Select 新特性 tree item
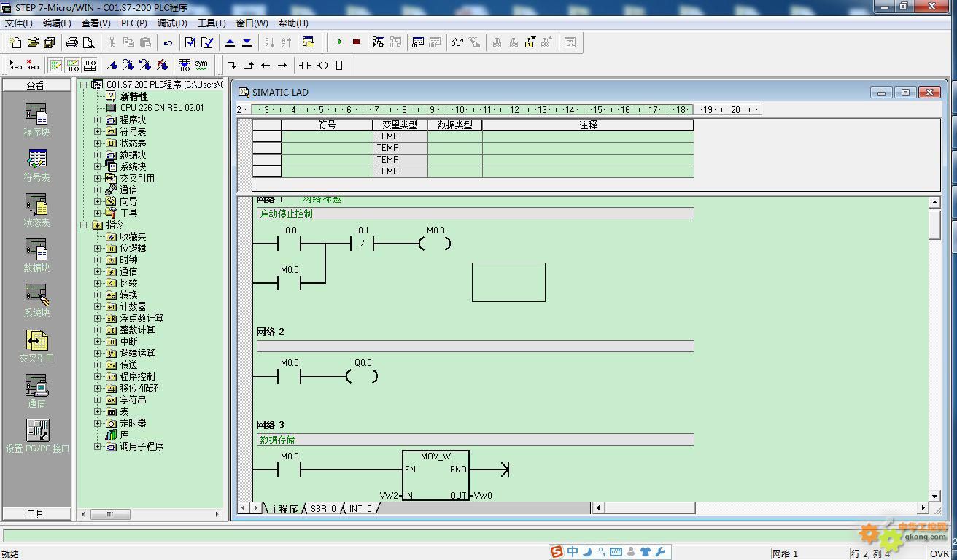Viewport: 957px width, 560px height. tap(133, 96)
